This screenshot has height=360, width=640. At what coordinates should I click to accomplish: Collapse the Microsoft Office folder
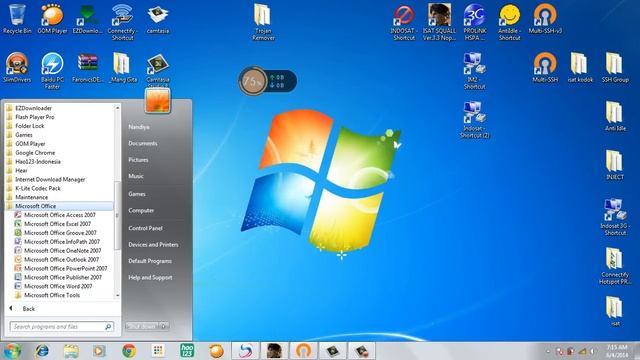click(59, 206)
